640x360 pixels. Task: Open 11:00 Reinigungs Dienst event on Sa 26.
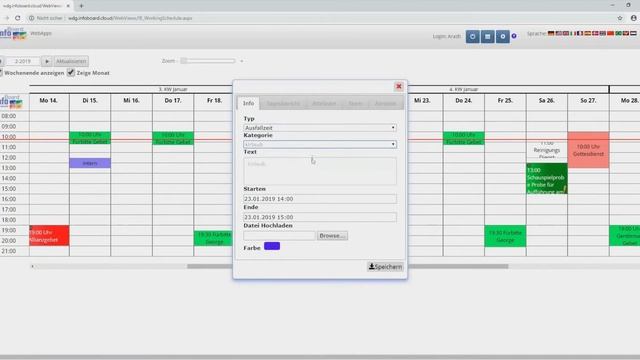547,150
